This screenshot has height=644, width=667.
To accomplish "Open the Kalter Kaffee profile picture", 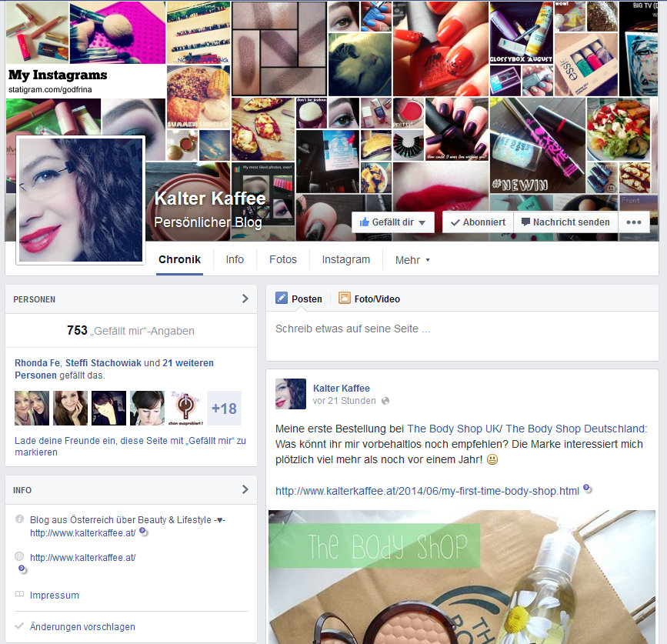I will (81, 200).
